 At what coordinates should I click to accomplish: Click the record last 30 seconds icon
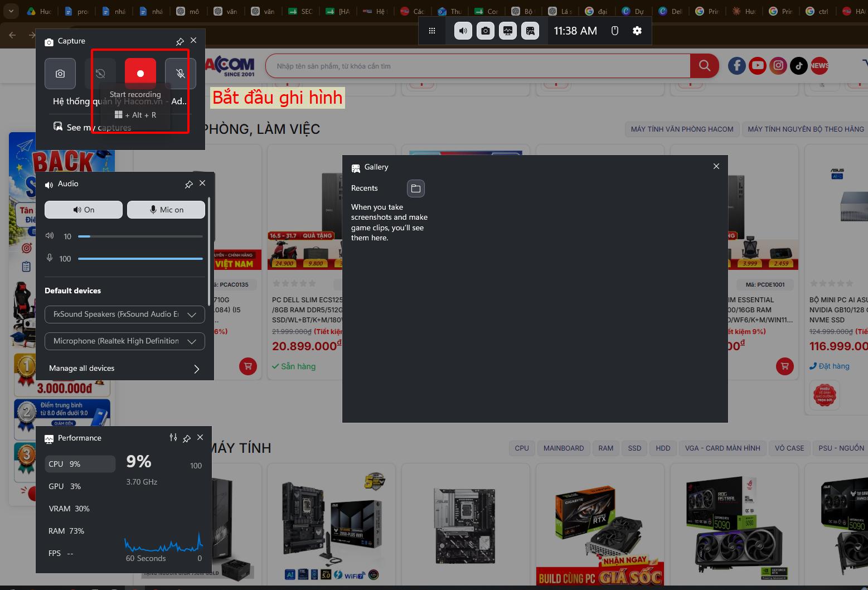pos(100,74)
